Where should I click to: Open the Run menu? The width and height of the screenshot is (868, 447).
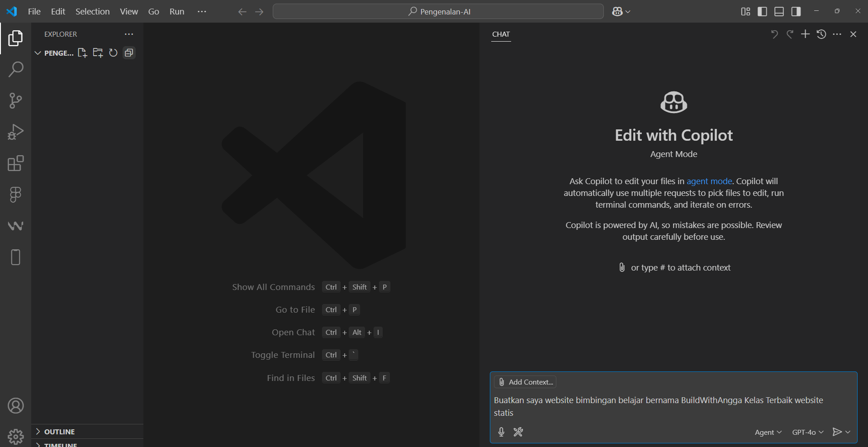(177, 12)
